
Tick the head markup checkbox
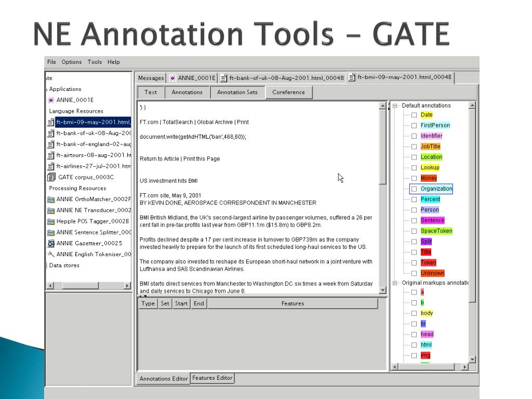[414, 335]
